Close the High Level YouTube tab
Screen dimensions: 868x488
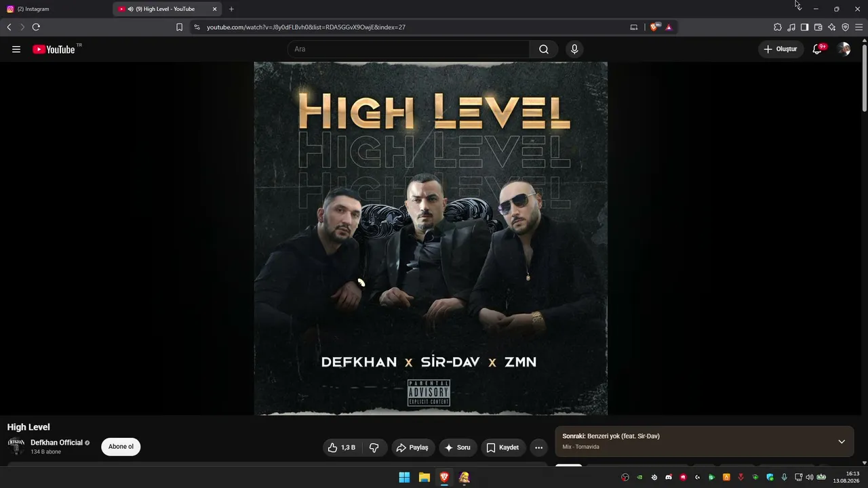click(215, 9)
